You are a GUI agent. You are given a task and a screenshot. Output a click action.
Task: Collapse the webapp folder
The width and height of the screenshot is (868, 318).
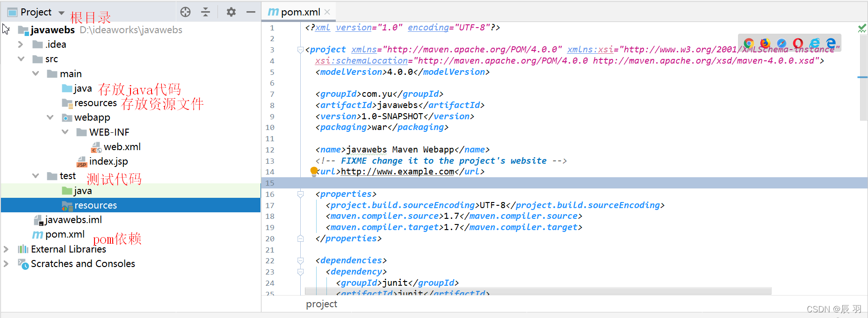point(50,117)
